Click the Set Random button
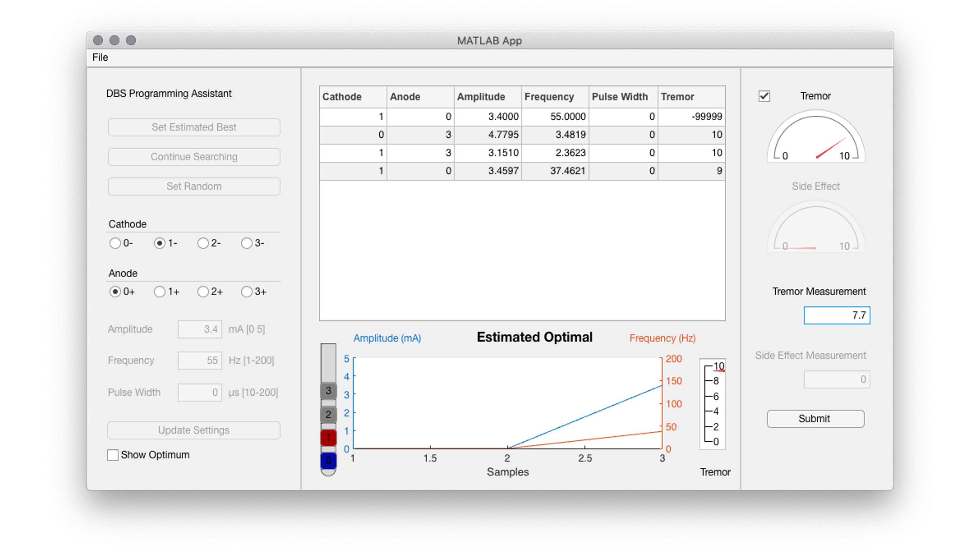 (x=194, y=186)
